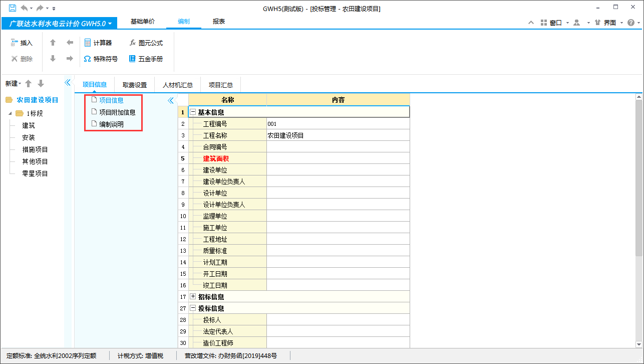Click the project tree move down arrow
Viewport: 644px width, 364px height.
click(x=41, y=84)
